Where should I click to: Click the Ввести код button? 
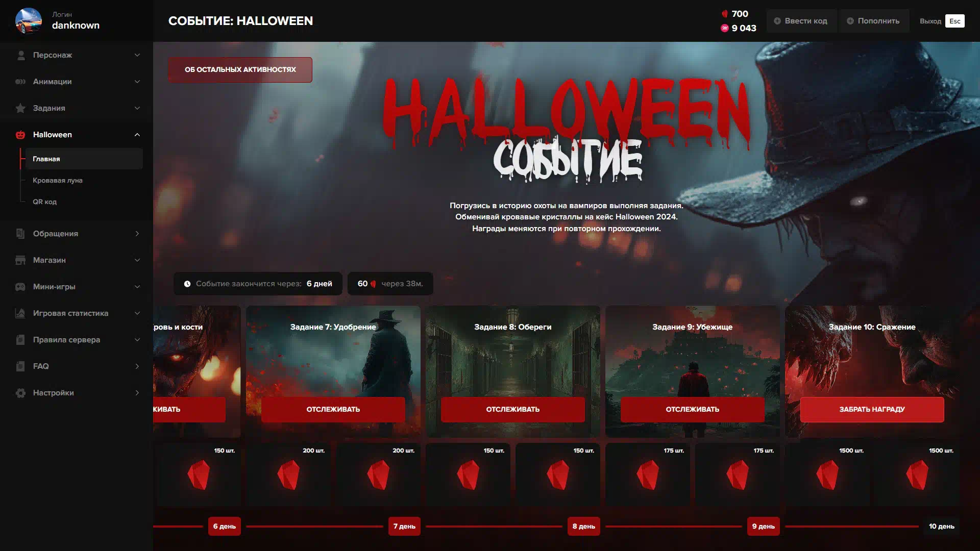pyautogui.click(x=801, y=21)
